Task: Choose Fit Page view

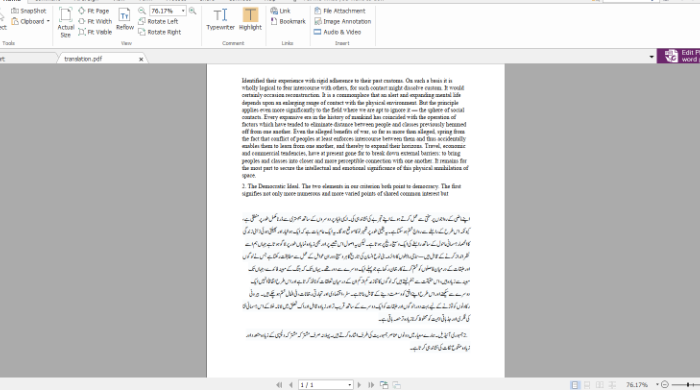Action: coord(94,11)
